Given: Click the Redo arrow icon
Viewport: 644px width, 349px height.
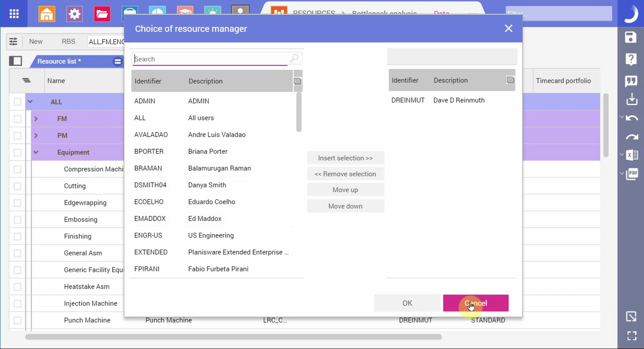Looking at the screenshot, I should 632,137.
